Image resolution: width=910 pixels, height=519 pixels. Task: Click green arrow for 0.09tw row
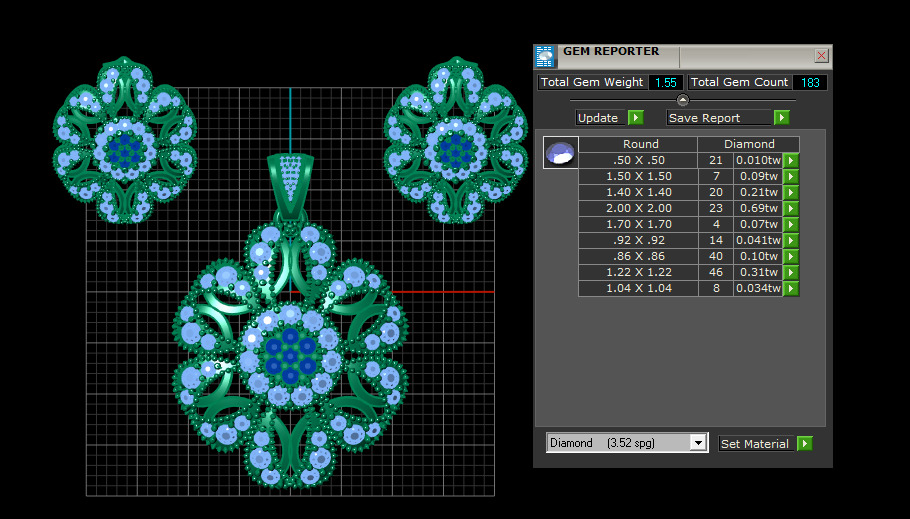click(x=791, y=176)
